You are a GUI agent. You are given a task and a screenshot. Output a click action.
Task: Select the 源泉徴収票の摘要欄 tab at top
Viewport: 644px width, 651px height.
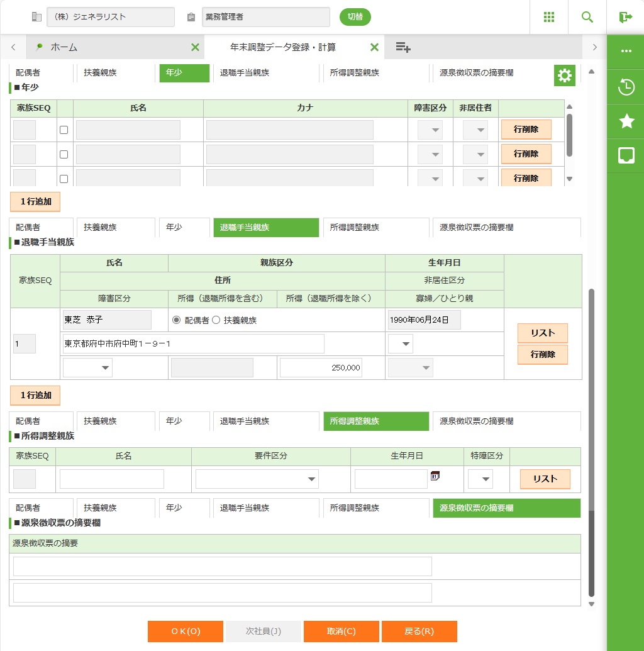[476, 72]
